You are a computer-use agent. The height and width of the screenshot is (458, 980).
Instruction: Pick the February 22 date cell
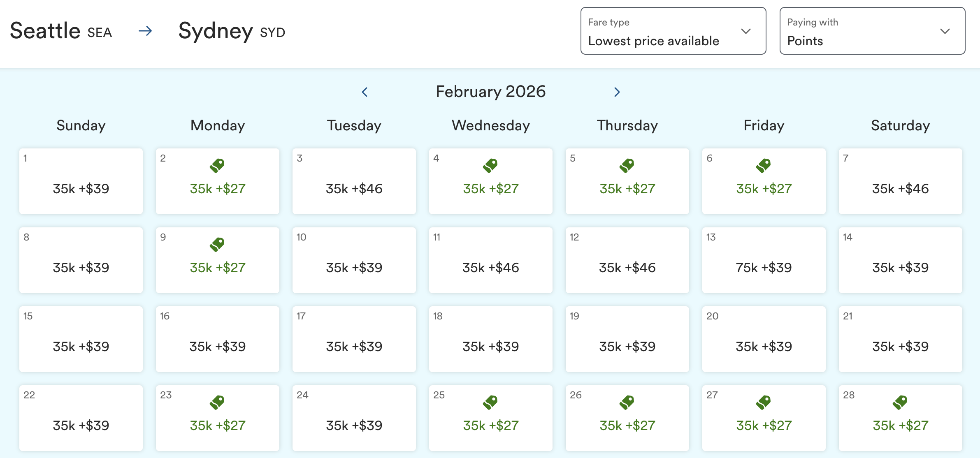coord(81,419)
